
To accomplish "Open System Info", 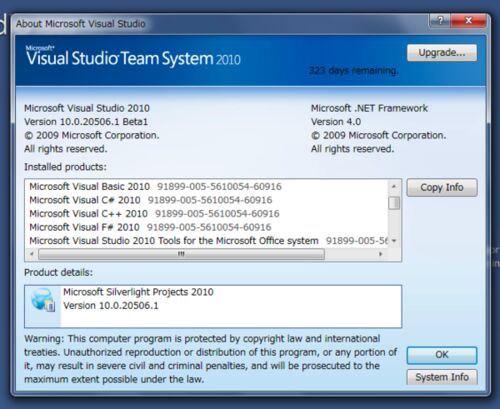I will click(x=442, y=377).
